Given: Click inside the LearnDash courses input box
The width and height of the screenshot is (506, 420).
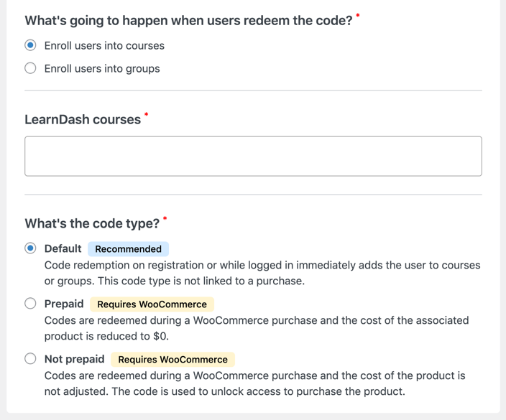Looking at the screenshot, I should point(253,157).
